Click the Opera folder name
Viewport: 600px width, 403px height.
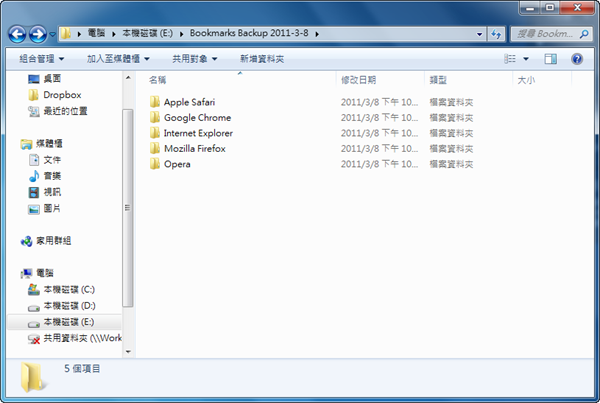pos(177,164)
